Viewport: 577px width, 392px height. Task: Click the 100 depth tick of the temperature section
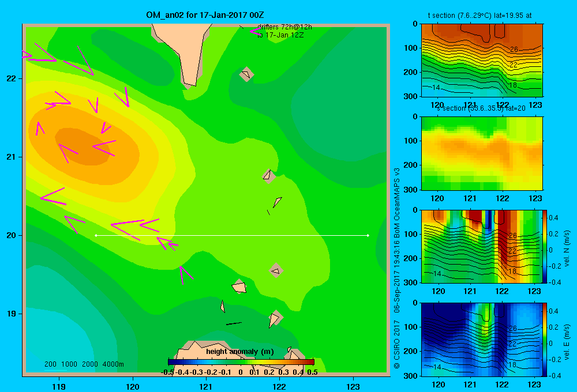click(x=411, y=48)
